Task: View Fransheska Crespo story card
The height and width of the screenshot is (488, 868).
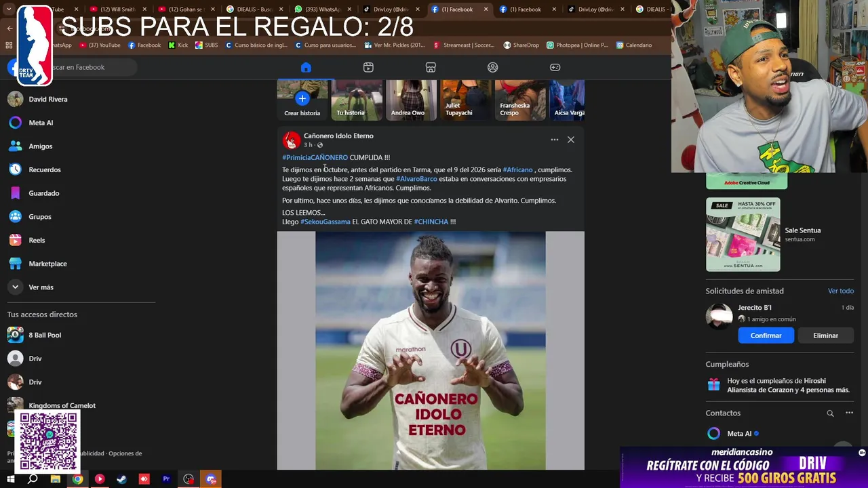Action: tap(520, 100)
